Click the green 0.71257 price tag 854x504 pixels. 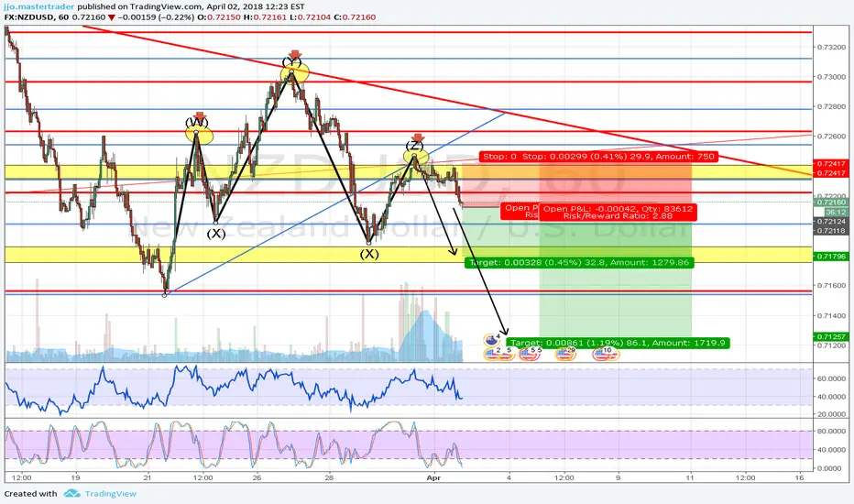click(830, 336)
